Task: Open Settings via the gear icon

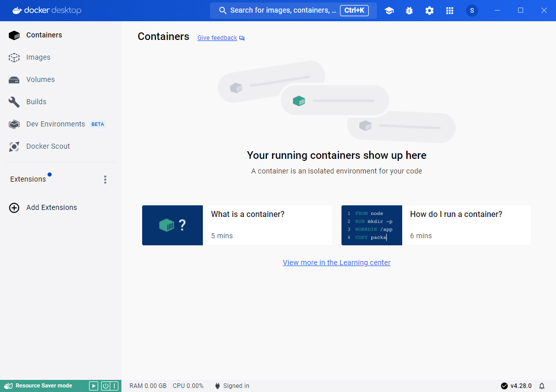Action: 430,11
